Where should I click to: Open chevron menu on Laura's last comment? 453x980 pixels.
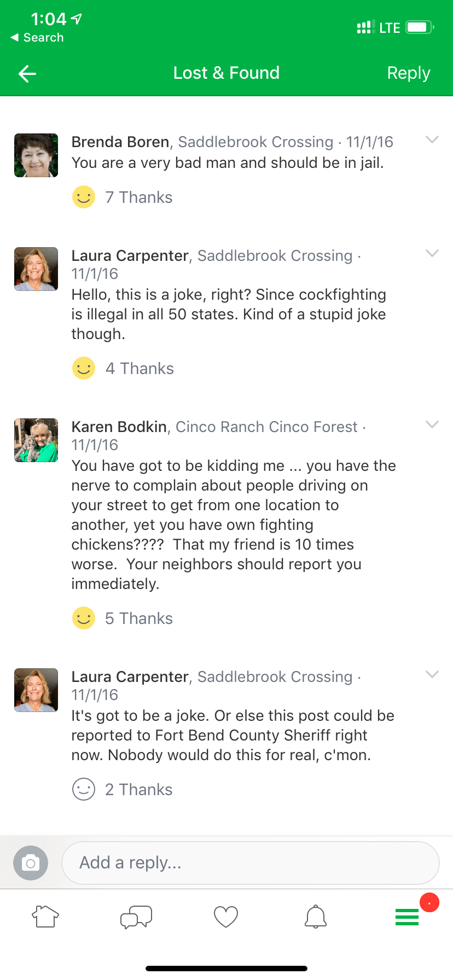[x=432, y=675]
